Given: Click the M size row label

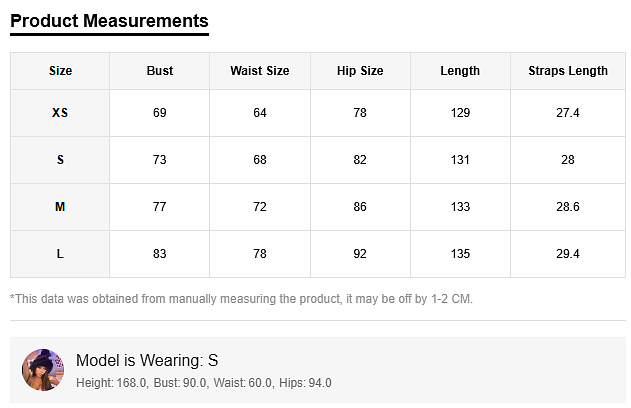Looking at the screenshot, I should point(60,207).
